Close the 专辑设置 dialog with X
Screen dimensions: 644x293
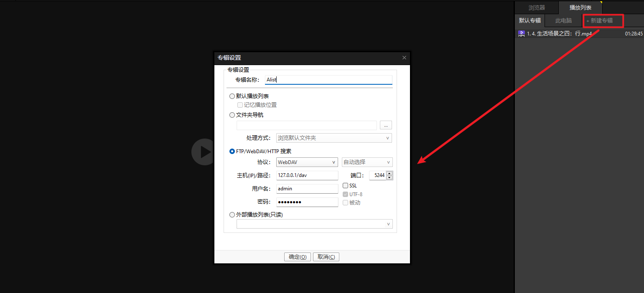(404, 58)
